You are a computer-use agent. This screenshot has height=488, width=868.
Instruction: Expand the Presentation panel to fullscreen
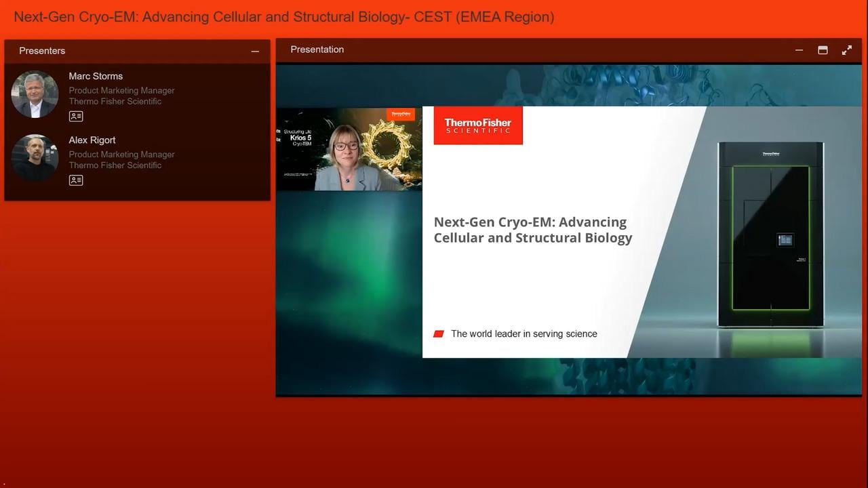[x=846, y=50]
